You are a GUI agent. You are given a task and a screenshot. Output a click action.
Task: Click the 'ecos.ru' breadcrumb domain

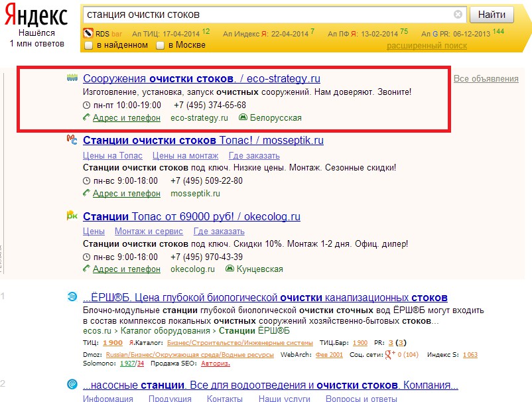click(x=97, y=331)
